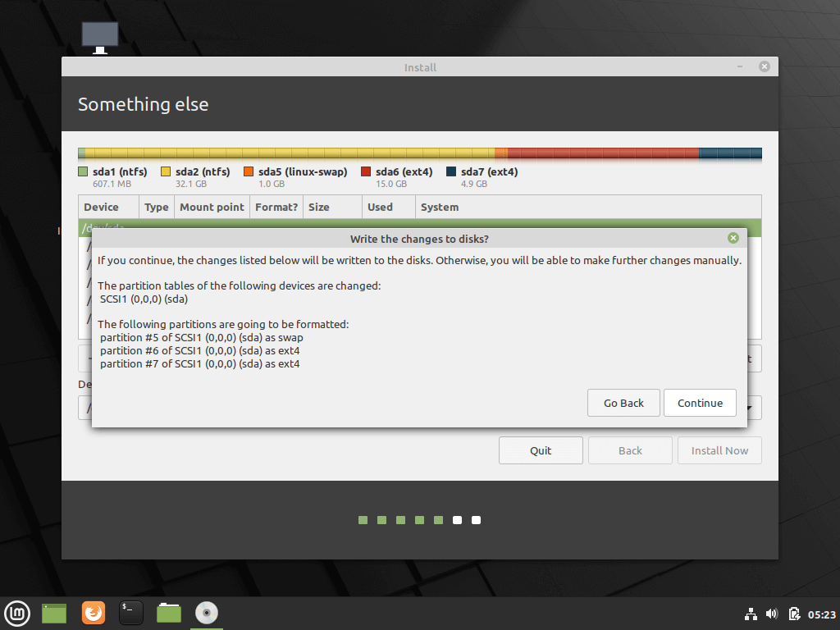This screenshot has width=840, height=630.
Task: Click the Computer desktop icon
Action: (100, 37)
